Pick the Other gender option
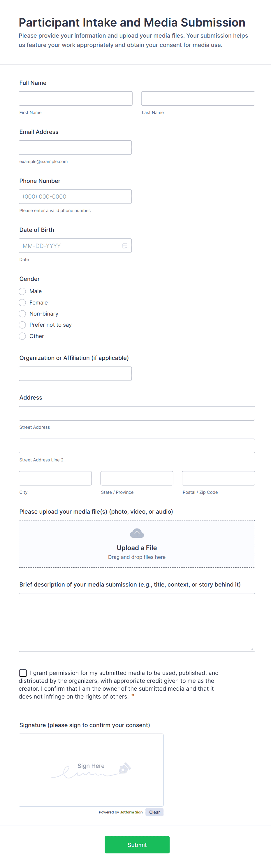 [22, 336]
